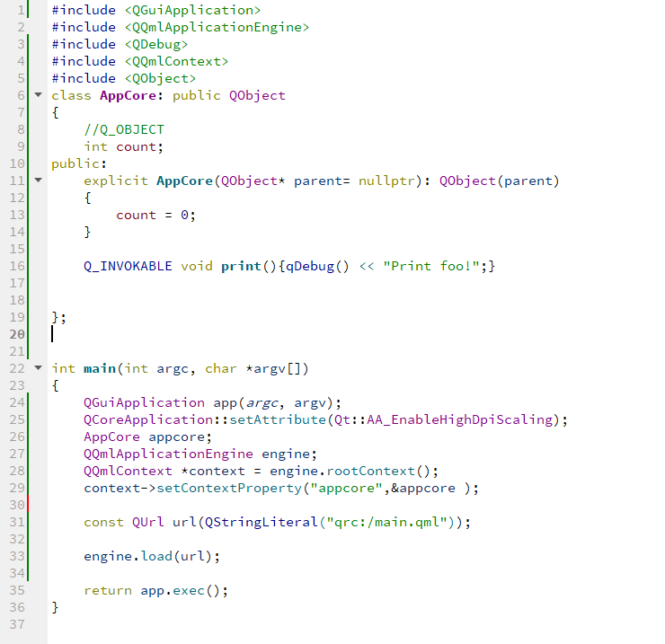665x644 pixels.
Task: Click the 'public QObject' base class on line 6
Action: pyautogui.click(x=229, y=96)
